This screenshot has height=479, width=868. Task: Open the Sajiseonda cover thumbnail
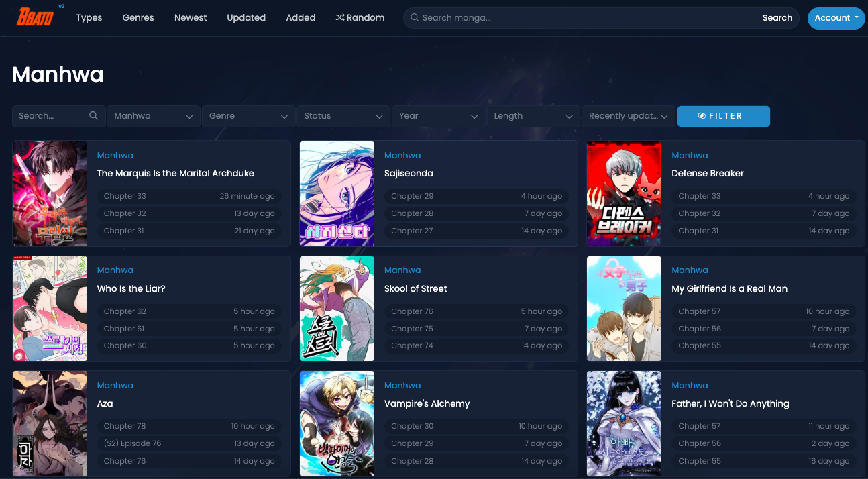pyautogui.click(x=337, y=193)
